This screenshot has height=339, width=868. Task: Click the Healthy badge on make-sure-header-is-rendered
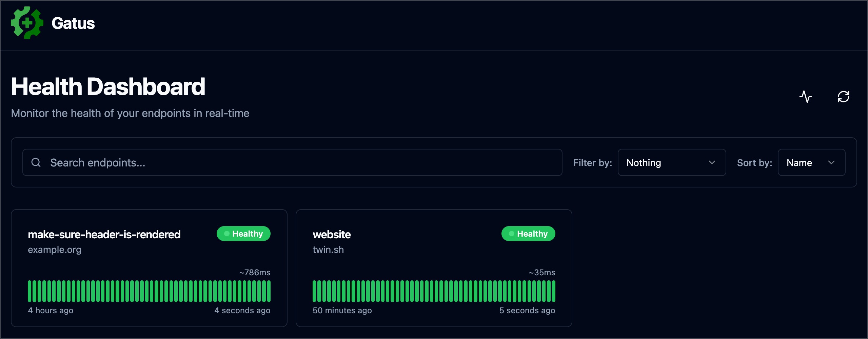pyautogui.click(x=243, y=234)
